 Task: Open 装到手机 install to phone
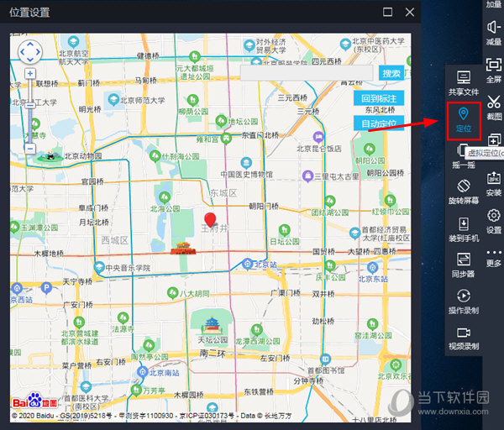point(463,229)
